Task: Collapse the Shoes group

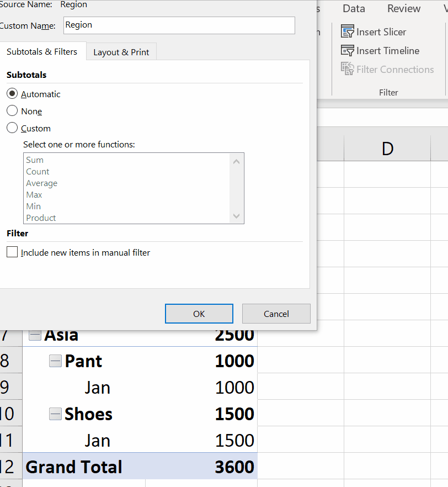Action: pyautogui.click(x=55, y=414)
